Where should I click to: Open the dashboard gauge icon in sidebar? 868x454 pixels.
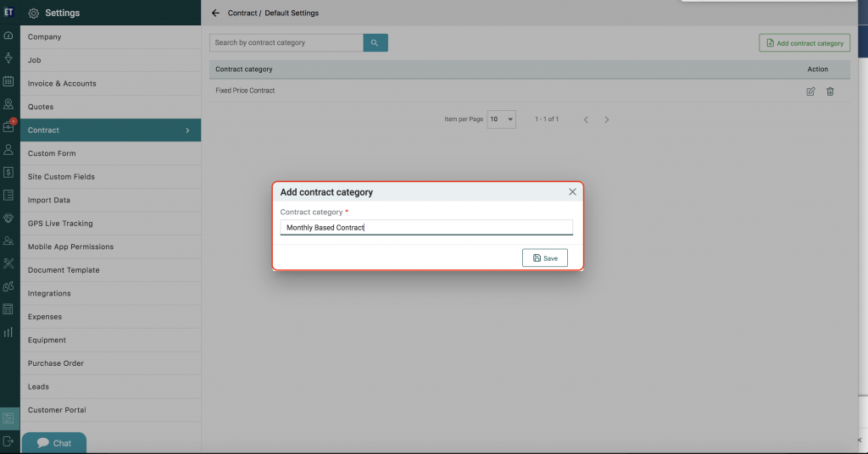coord(8,36)
